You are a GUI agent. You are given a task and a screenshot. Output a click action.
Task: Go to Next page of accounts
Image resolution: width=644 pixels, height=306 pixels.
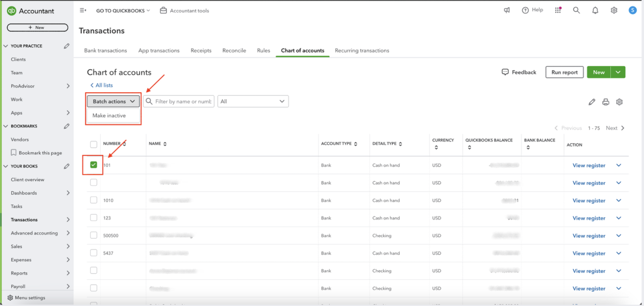615,128
